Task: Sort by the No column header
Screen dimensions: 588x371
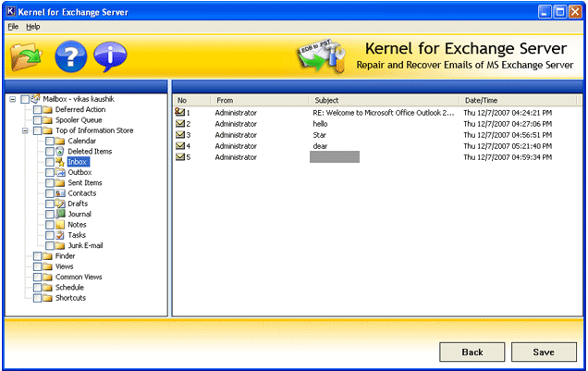Action: point(191,100)
